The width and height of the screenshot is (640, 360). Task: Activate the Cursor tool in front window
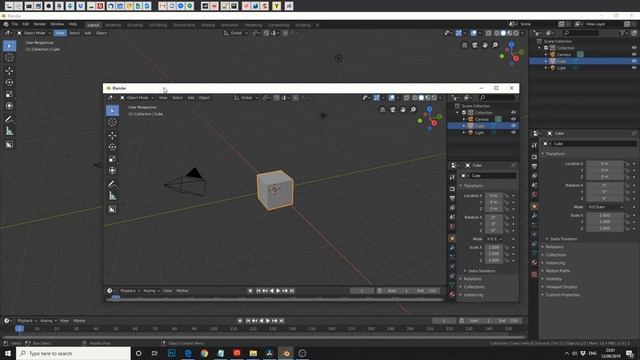tap(112, 122)
